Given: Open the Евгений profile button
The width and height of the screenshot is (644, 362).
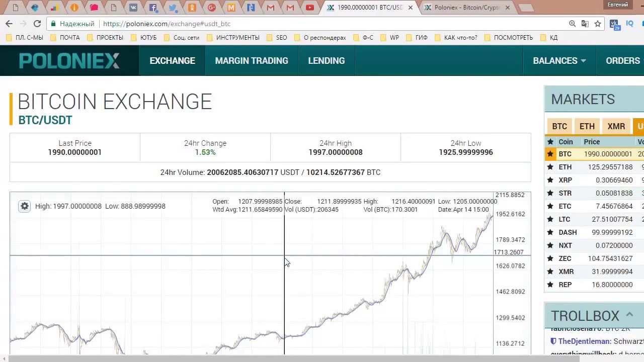Looking at the screenshot, I should pyautogui.click(x=618, y=5).
